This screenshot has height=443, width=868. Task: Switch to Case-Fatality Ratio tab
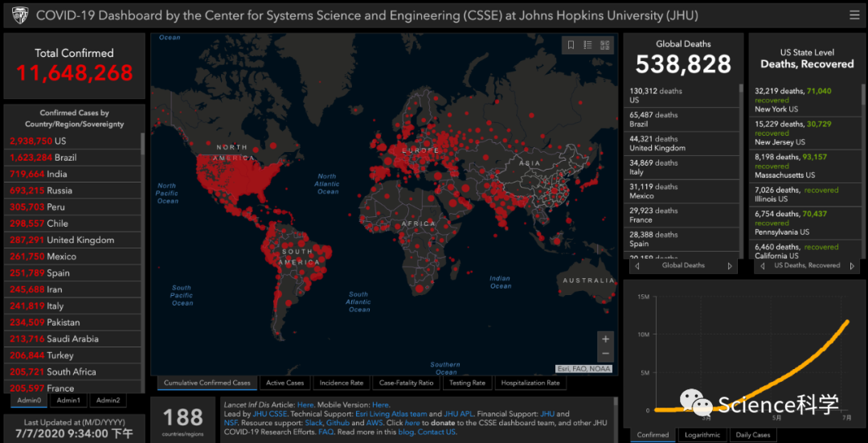pyautogui.click(x=407, y=383)
